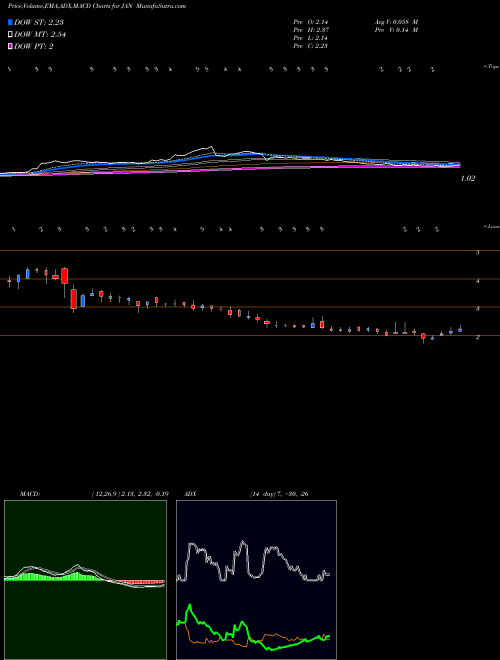
Task: Click the price axis label 5
Action: click(x=478, y=253)
